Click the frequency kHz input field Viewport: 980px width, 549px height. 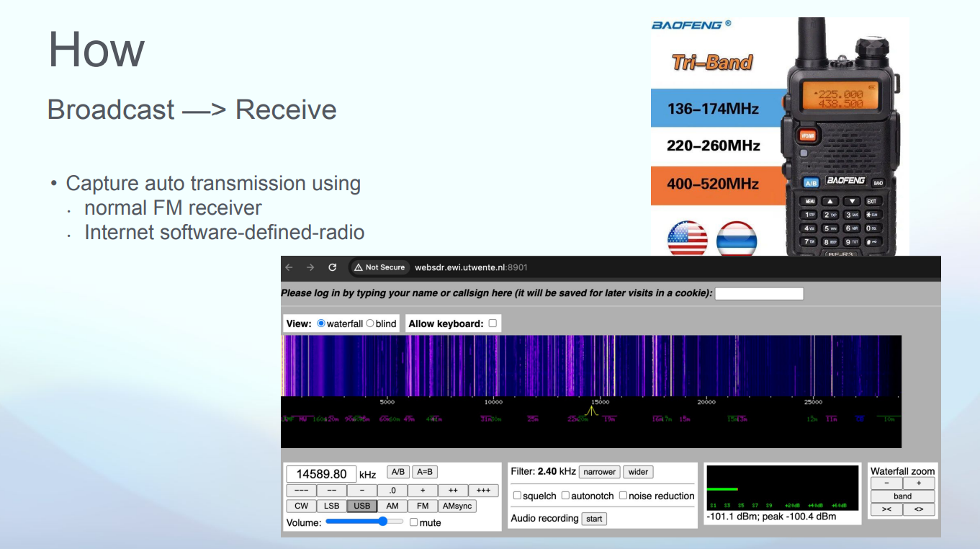point(321,474)
